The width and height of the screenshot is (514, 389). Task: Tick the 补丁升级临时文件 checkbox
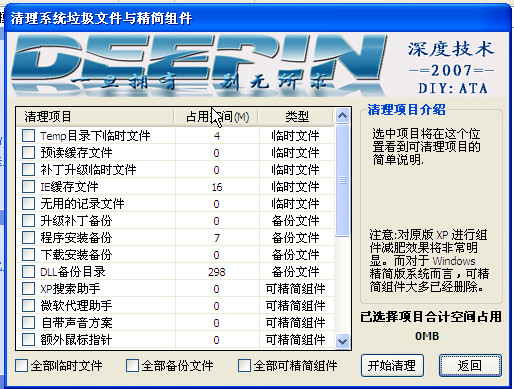(x=28, y=170)
